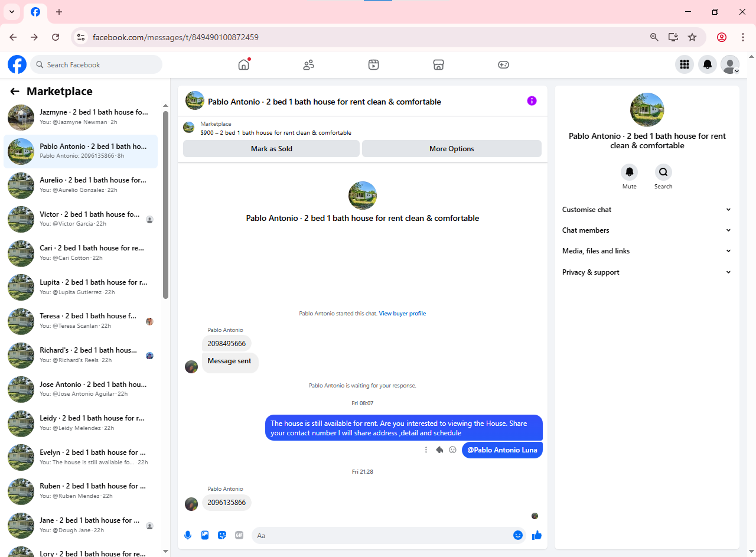
Task: Open Leidy conversation
Action: (x=81, y=423)
